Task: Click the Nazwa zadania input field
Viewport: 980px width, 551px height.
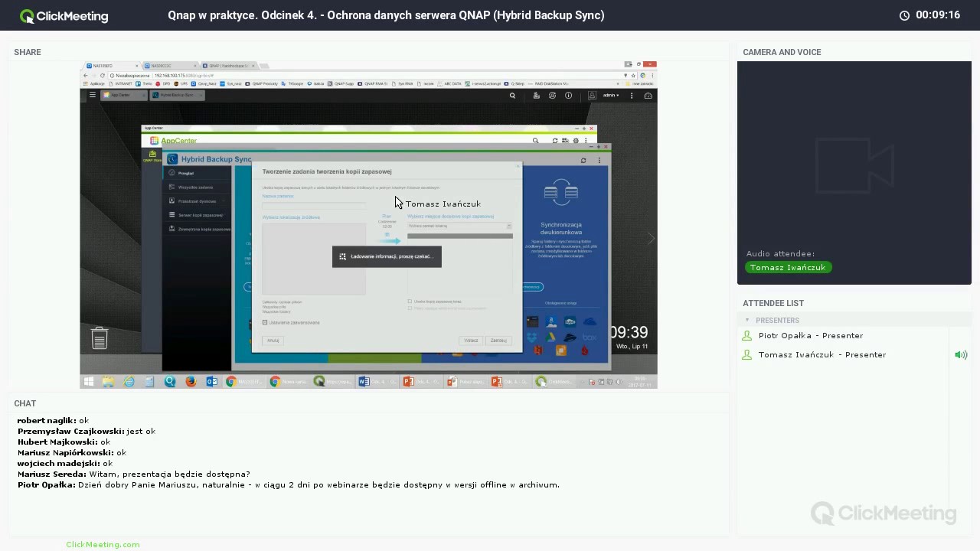Action: 314,205
